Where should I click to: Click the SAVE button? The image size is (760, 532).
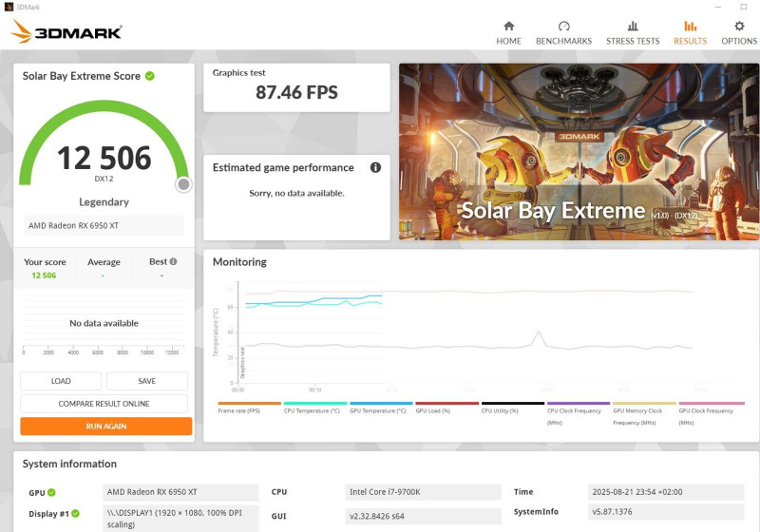point(147,381)
